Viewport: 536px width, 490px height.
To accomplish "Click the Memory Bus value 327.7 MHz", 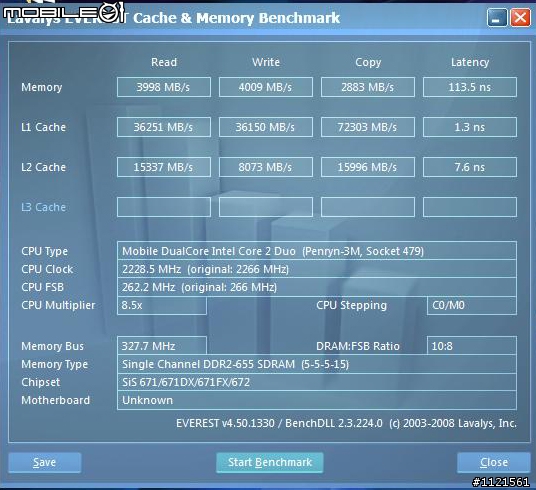I will pyautogui.click(x=162, y=346).
